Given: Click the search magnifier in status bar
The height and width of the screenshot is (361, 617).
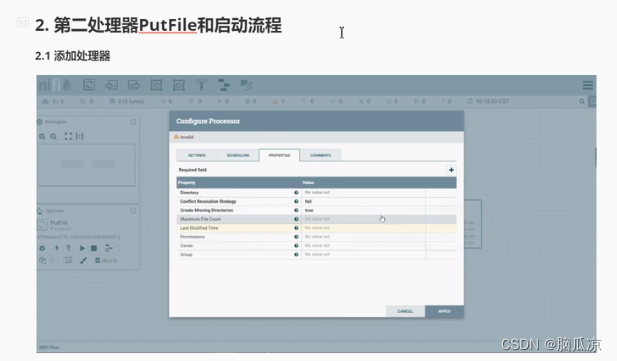Looking at the screenshot, I should point(582,102).
